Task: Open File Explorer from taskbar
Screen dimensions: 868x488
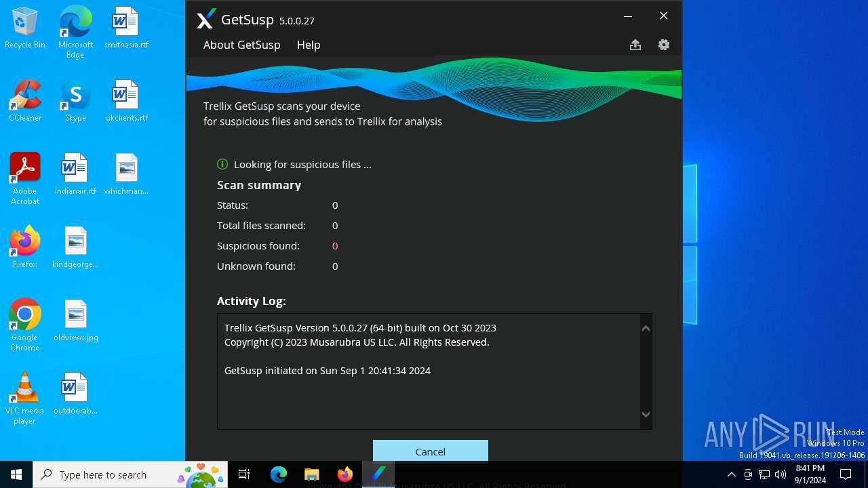Action: pyautogui.click(x=312, y=474)
